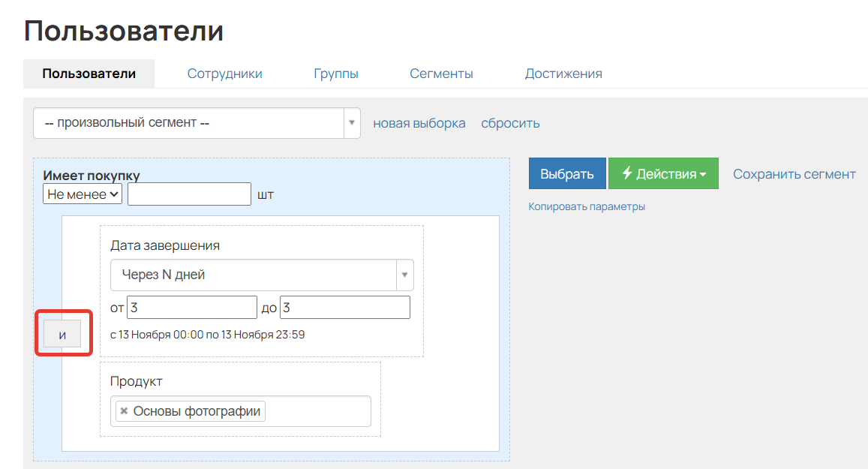Select the Пользователи tab
The image size is (868, 469).
pos(89,73)
